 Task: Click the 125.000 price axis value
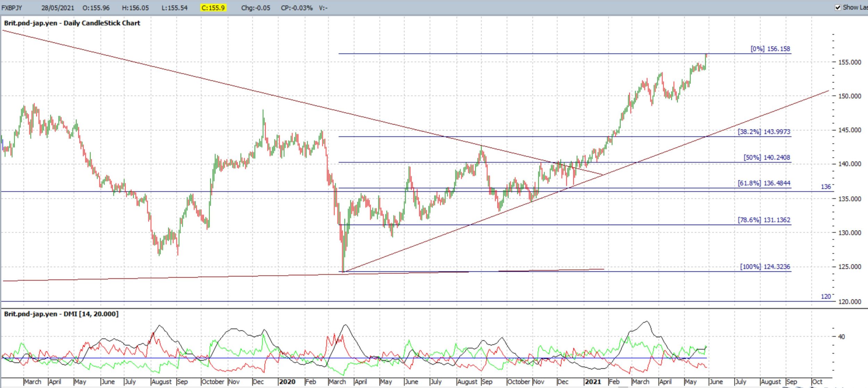(850, 267)
